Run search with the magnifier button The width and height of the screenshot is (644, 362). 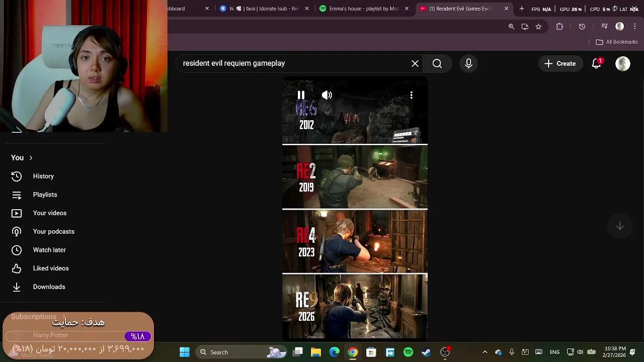pos(437,63)
